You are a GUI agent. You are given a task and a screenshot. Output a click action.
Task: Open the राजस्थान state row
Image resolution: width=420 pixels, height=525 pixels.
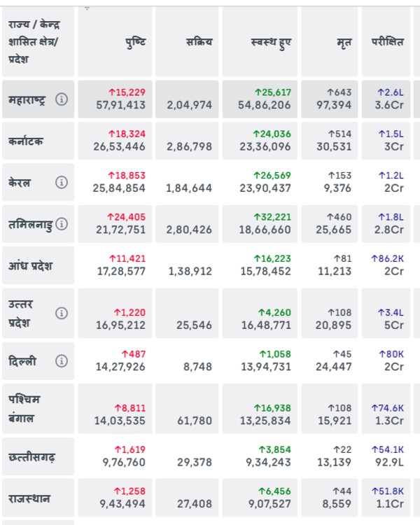tap(29, 499)
